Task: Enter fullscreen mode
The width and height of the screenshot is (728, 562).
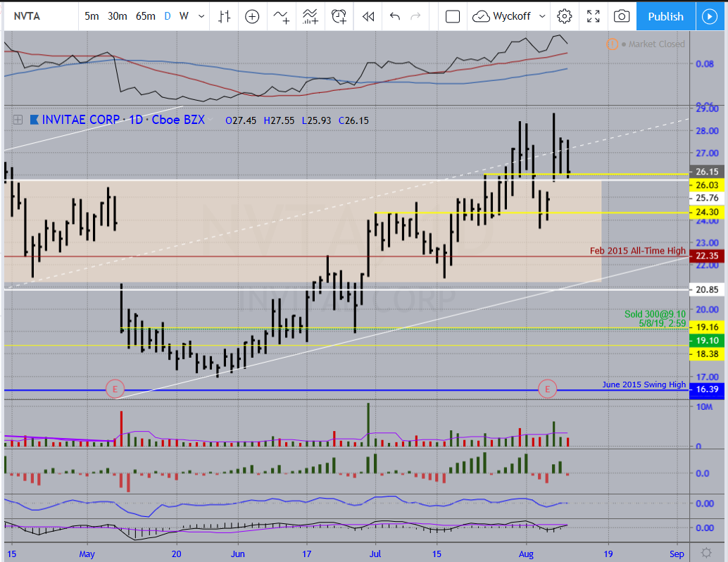Action: (594, 16)
